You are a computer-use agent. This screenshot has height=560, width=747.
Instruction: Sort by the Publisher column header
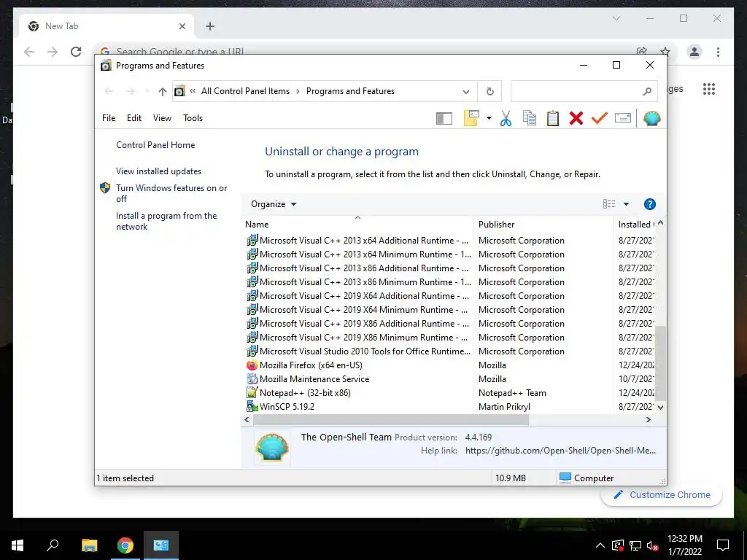point(543,225)
